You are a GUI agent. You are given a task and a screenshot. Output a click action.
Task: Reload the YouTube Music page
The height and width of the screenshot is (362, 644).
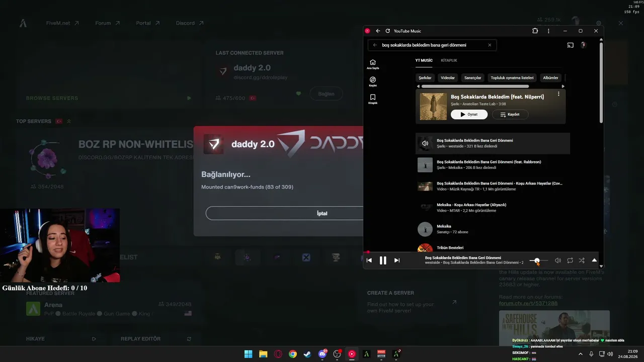click(x=387, y=31)
